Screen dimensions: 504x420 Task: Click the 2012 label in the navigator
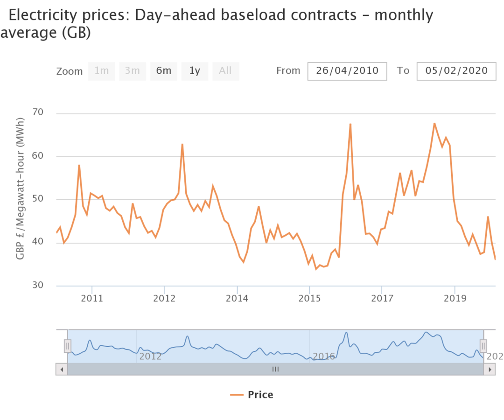[150, 357]
